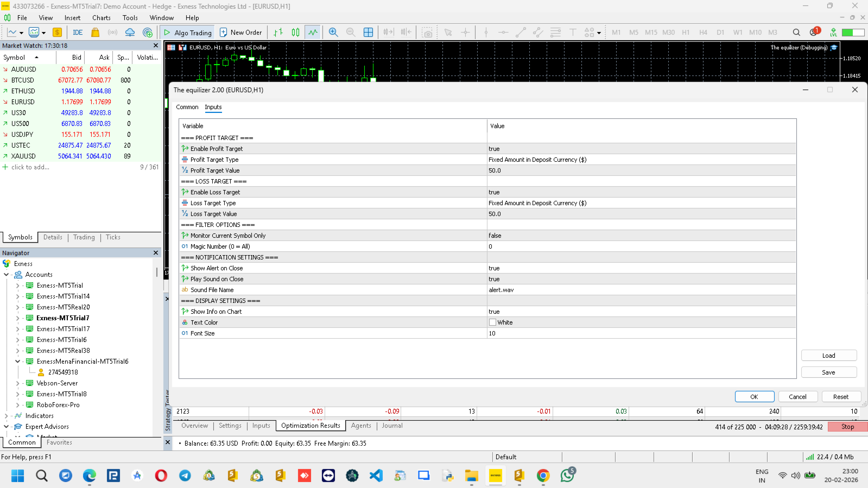This screenshot has height=488, width=868.
Task: Toggle Algo Trading on or off
Action: tap(188, 33)
